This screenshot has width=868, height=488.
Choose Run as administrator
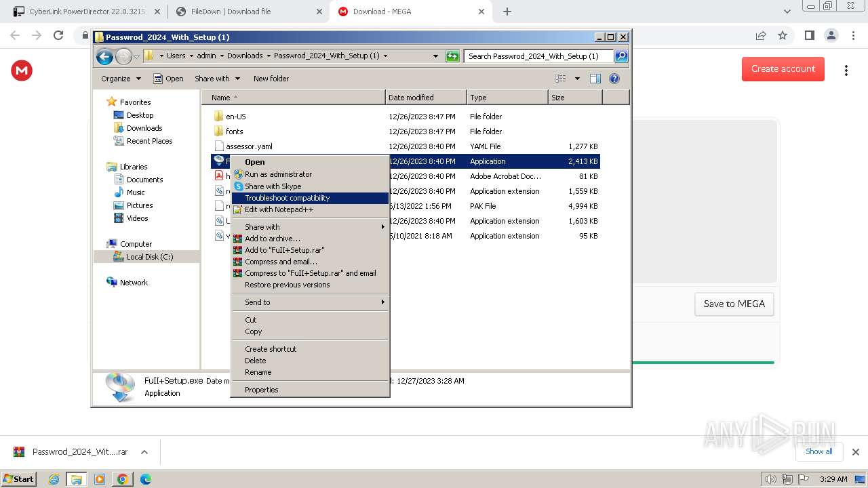tap(310, 174)
